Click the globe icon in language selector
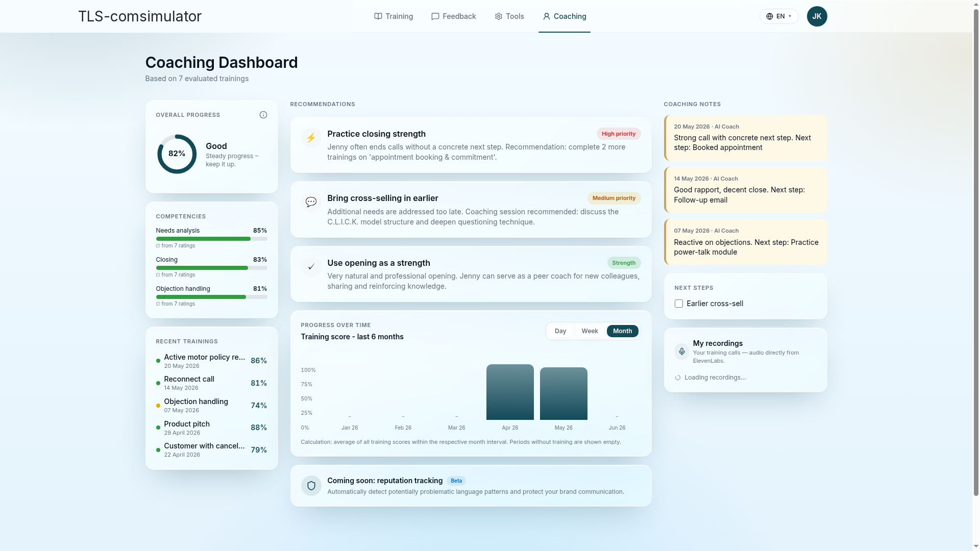The image size is (980, 551). point(770,16)
